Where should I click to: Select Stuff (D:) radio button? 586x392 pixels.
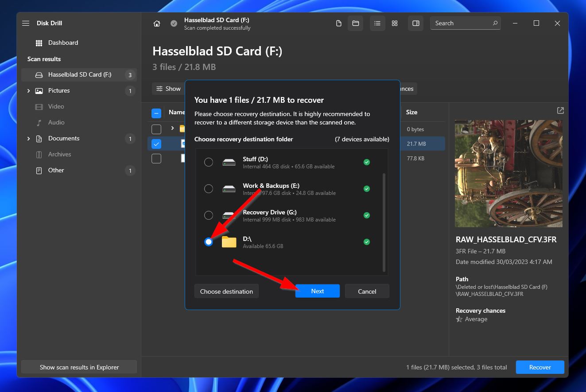point(209,163)
